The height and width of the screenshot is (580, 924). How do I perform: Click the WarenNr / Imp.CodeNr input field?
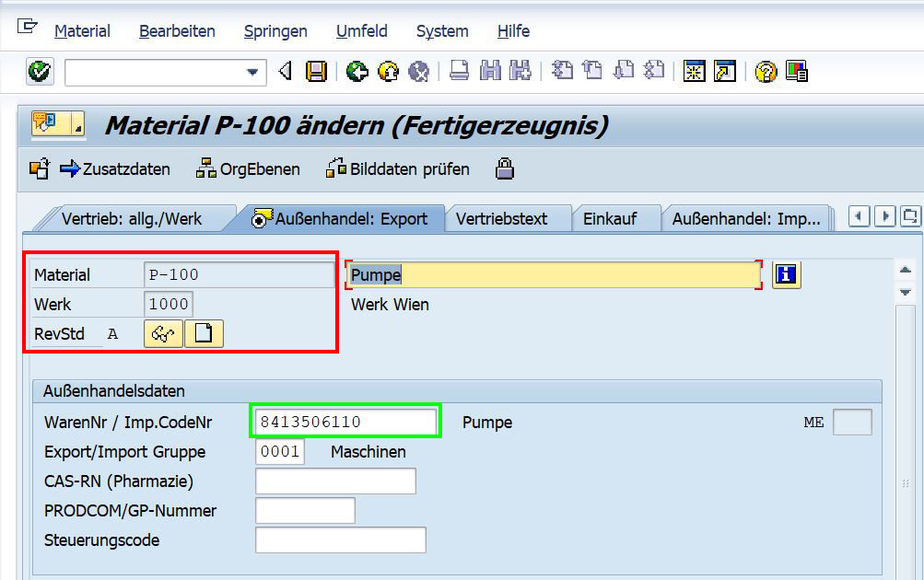345,422
